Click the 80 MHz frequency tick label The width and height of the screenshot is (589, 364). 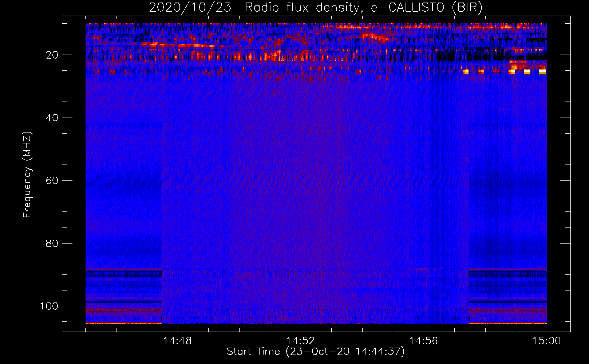click(52, 244)
